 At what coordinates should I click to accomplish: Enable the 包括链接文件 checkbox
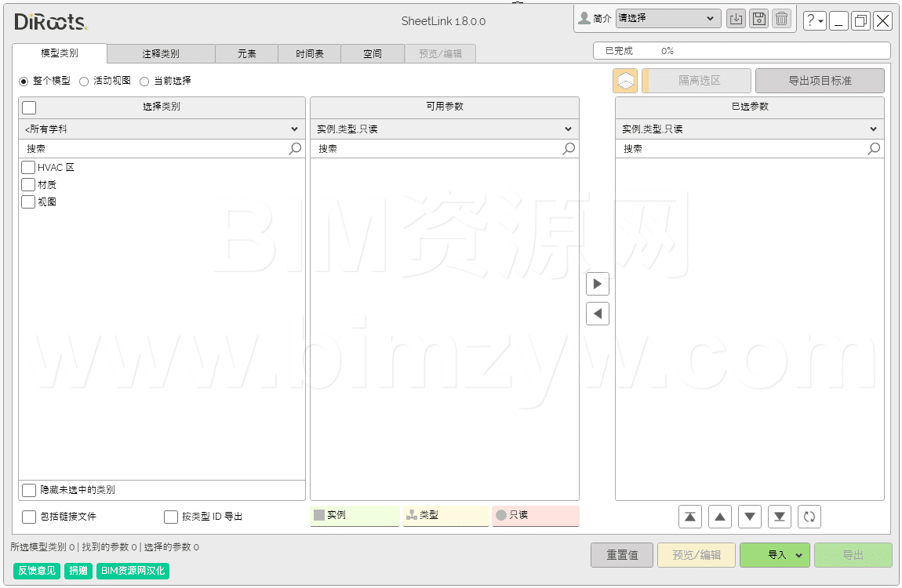tap(29, 517)
